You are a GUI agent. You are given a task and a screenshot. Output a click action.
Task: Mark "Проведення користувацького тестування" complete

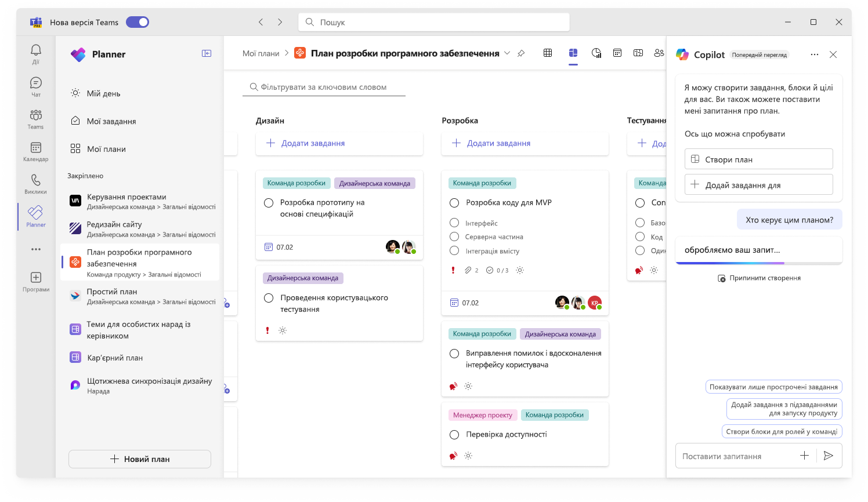click(269, 298)
